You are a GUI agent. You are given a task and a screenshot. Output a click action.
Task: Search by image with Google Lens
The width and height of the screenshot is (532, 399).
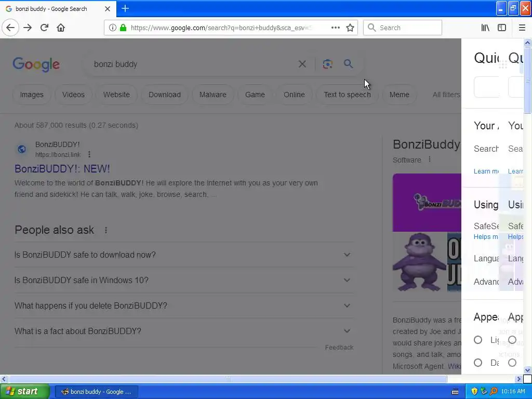[327, 64]
